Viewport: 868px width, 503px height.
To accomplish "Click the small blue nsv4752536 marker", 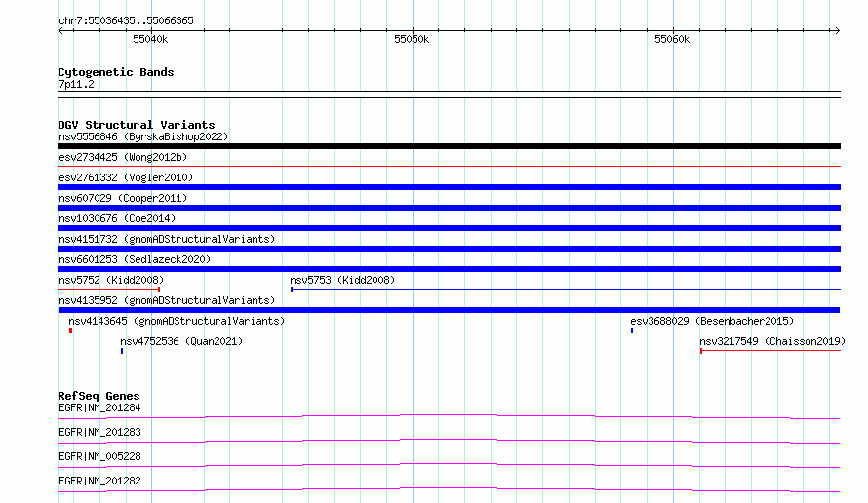I will [x=122, y=351].
